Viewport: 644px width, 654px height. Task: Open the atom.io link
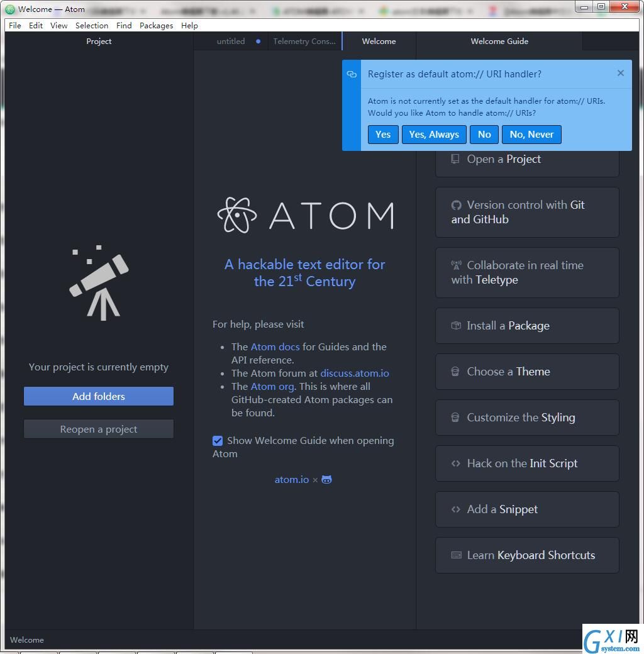[292, 480]
